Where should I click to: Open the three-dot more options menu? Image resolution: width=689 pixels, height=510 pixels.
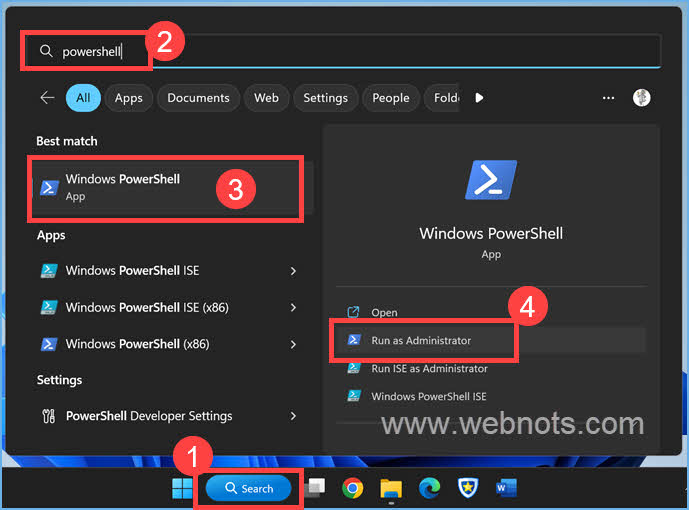pos(608,98)
